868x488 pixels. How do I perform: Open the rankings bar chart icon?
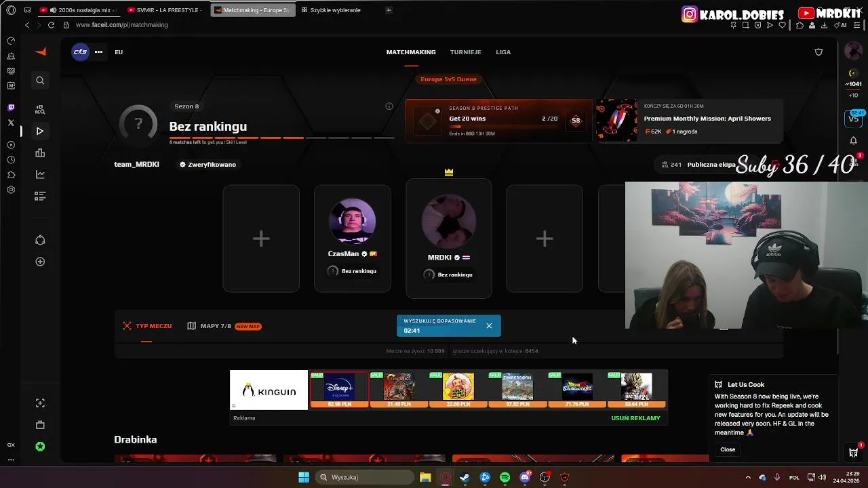tap(40, 152)
